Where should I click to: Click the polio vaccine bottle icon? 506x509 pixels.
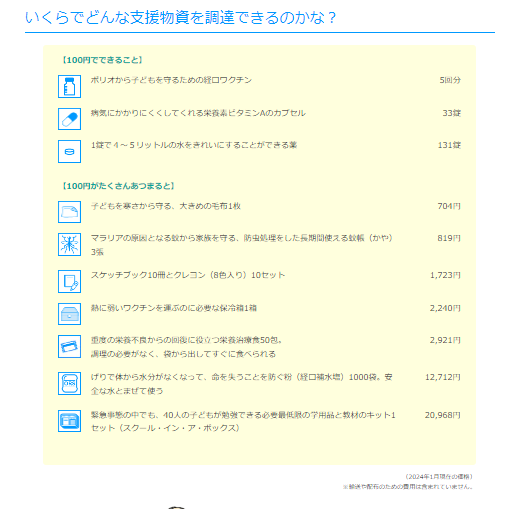point(69,86)
